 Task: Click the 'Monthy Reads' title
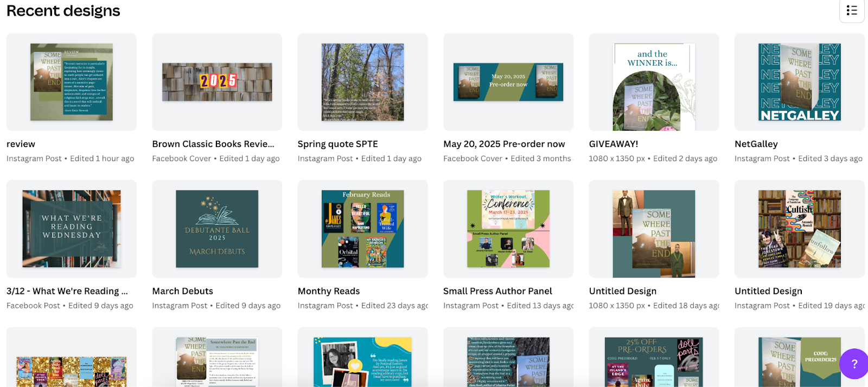[x=329, y=291]
